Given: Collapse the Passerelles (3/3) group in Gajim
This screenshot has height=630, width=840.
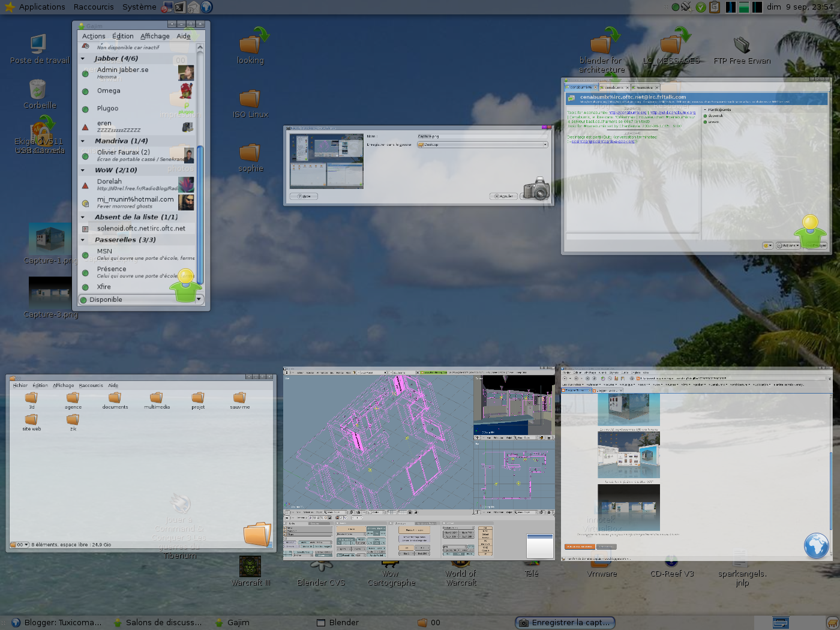Looking at the screenshot, I should (83, 240).
